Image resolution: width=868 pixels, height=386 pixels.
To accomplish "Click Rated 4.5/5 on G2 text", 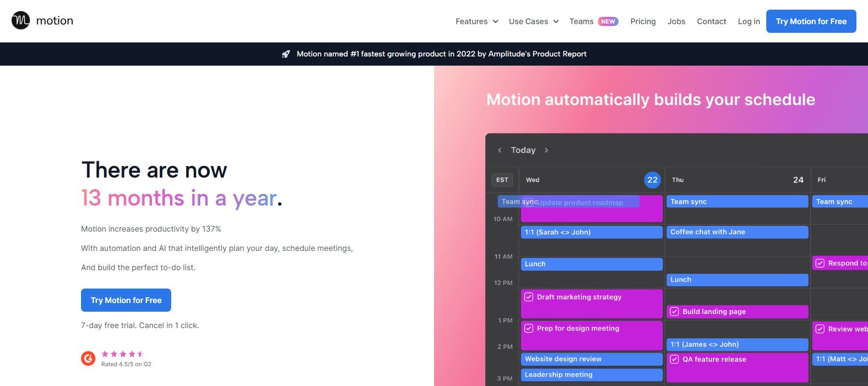I will (x=126, y=364).
